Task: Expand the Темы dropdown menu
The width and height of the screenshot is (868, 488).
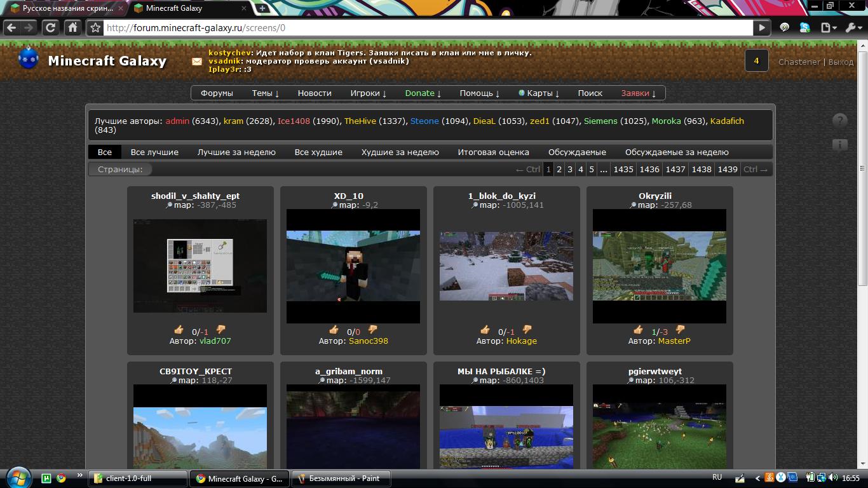Action: (x=266, y=93)
